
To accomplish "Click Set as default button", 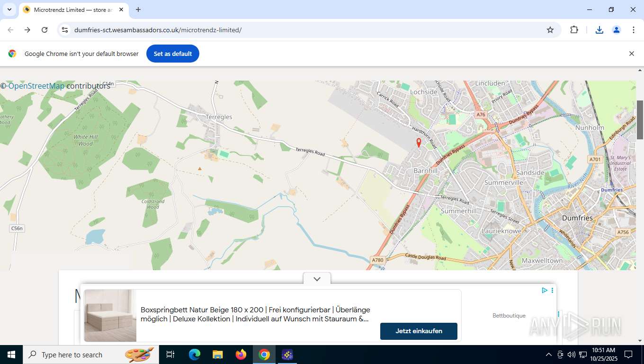I will 173,54.
